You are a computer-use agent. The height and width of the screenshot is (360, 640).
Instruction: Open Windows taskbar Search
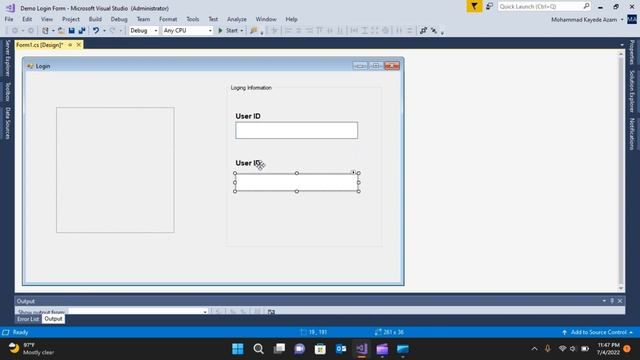coord(258,349)
